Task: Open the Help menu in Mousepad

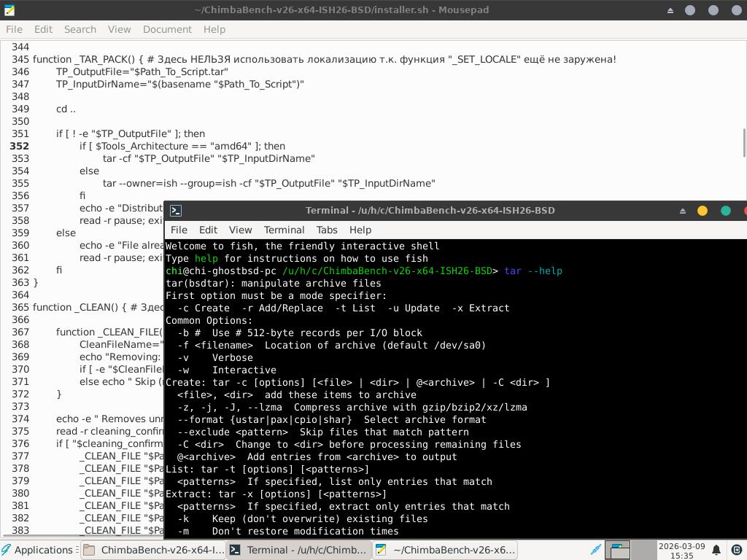Action: pyautogui.click(x=214, y=29)
